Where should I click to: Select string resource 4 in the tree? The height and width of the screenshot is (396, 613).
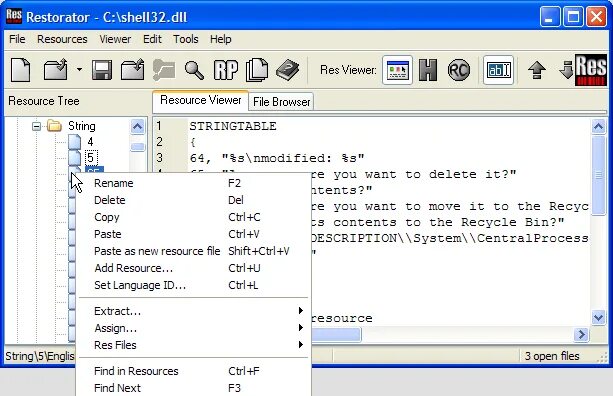click(x=90, y=142)
